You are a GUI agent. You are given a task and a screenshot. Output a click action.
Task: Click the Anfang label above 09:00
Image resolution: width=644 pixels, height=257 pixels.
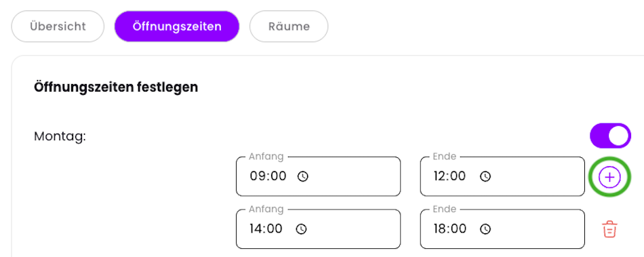click(x=266, y=157)
